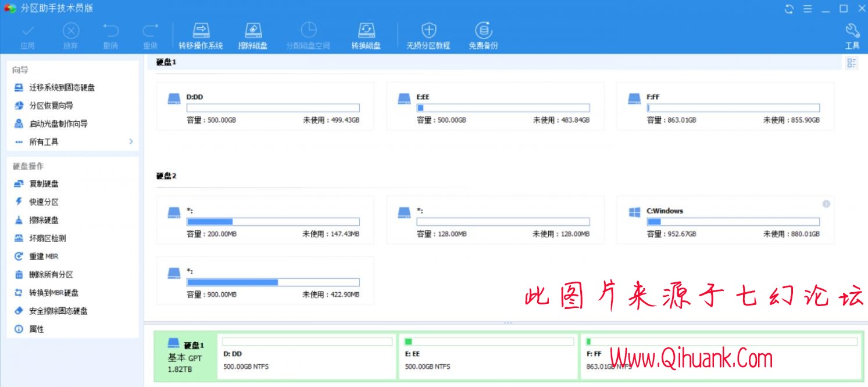This screenshot has height=387, width=868.
Task: Click the D:DD usage bar in the card
Action: click(x=273, y=108)
